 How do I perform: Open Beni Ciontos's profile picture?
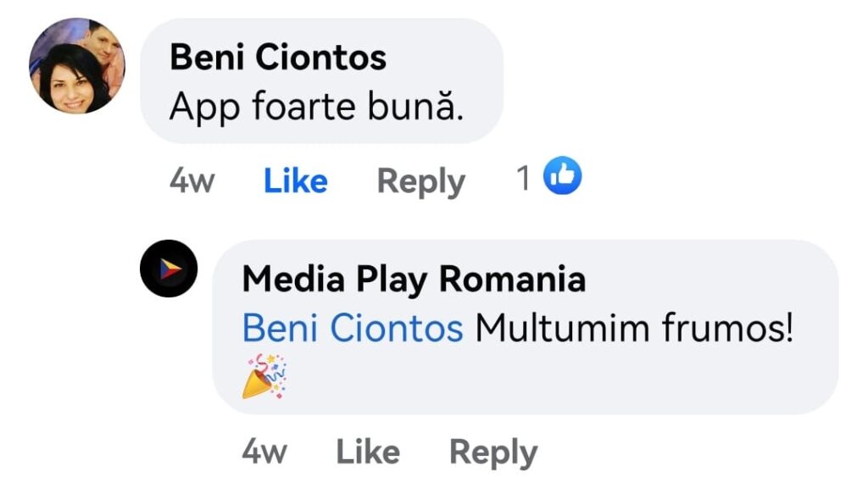pyautogui.click(x=77, y=65)
